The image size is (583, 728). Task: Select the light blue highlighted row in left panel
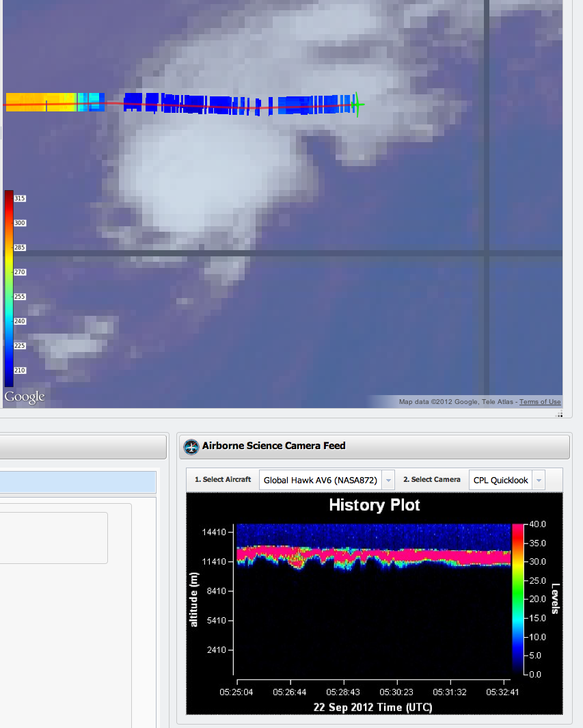pos(78,482)
